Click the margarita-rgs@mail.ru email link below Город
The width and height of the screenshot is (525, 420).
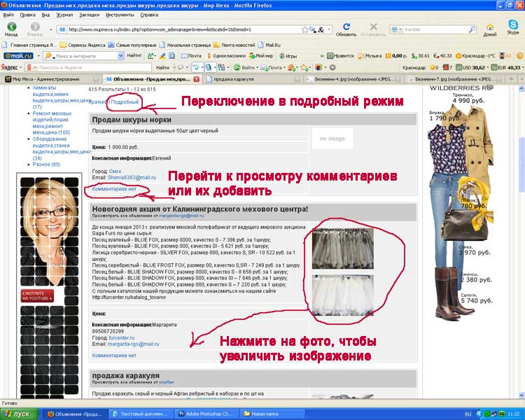point(133,344)
